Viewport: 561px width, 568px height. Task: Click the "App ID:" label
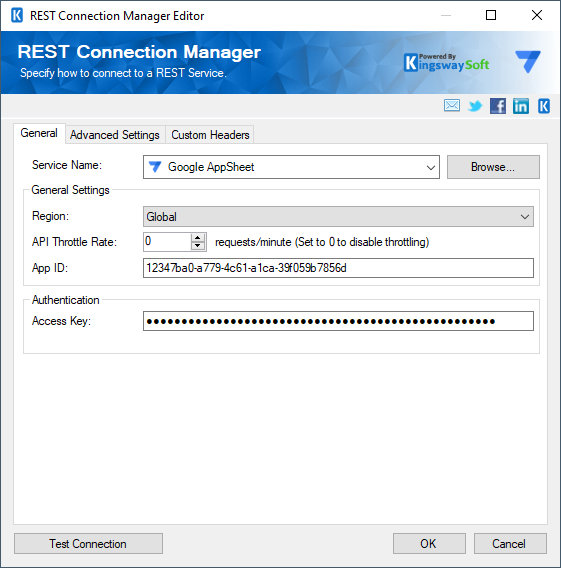pyautogui.click(x=50, y=268)
